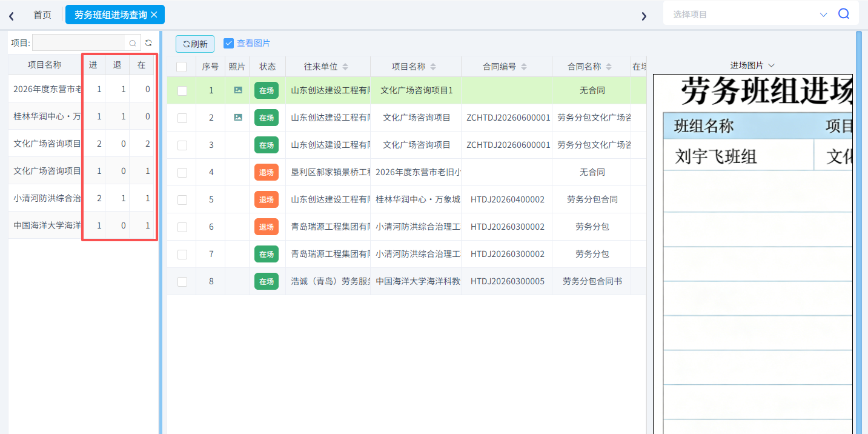The image size is (868, 434).
Task: Check the checkbox for row 2
Action: coord(182,118)
